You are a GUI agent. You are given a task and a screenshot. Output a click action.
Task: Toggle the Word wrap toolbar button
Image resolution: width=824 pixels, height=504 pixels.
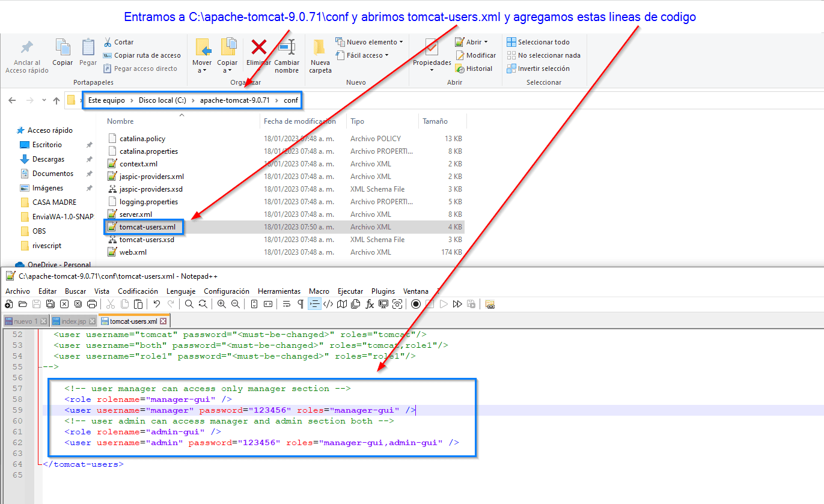coord(287,304)
